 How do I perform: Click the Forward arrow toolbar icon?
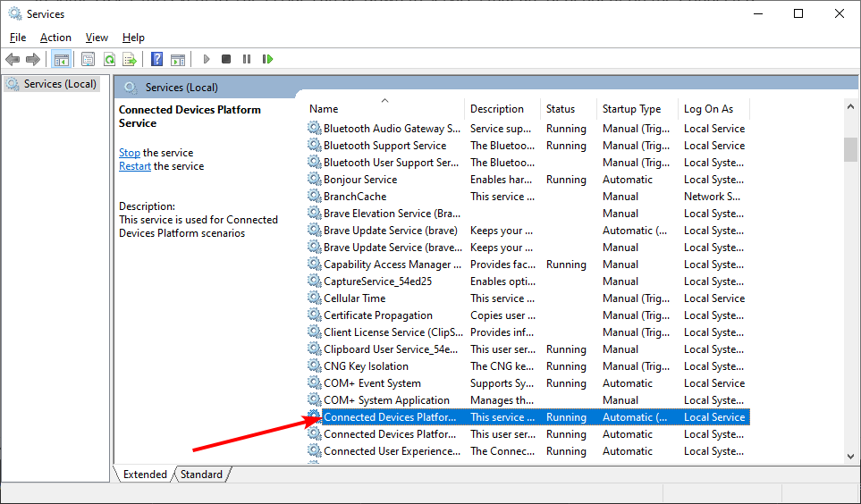click(33, 59)
